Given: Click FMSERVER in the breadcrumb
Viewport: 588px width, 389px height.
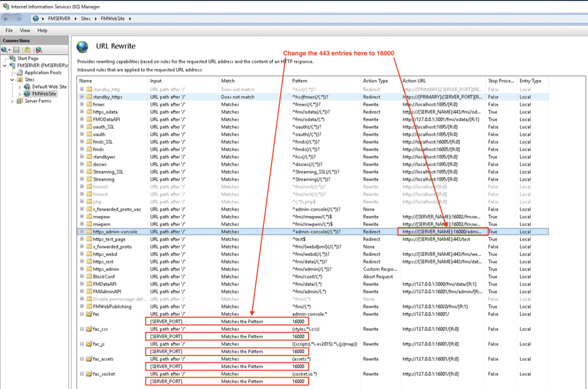Looking at the screenshot, I should [x=59, y=18].
